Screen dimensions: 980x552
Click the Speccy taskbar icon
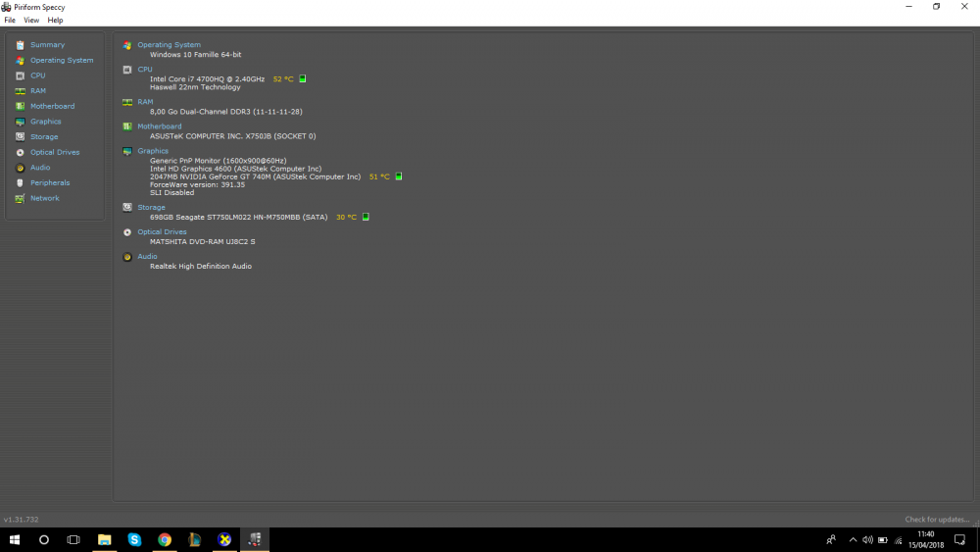pyautogui.click(x=255, y=539)
